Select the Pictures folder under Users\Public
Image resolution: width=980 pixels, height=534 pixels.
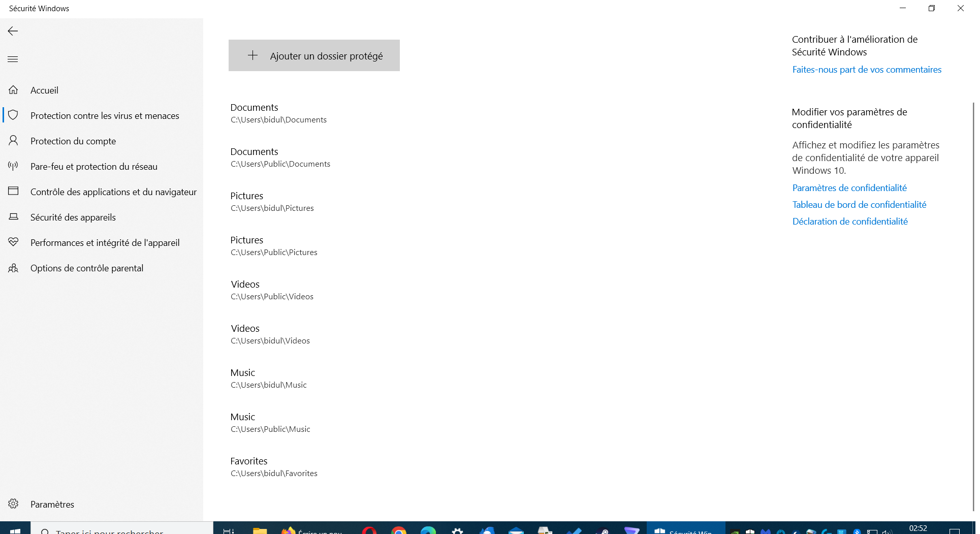274,246
